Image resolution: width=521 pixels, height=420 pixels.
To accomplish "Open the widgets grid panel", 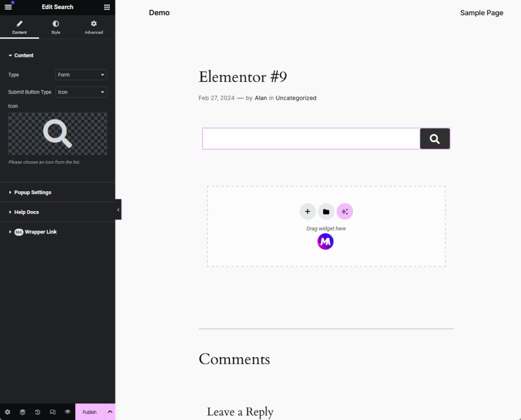I will tap(107, 7).
